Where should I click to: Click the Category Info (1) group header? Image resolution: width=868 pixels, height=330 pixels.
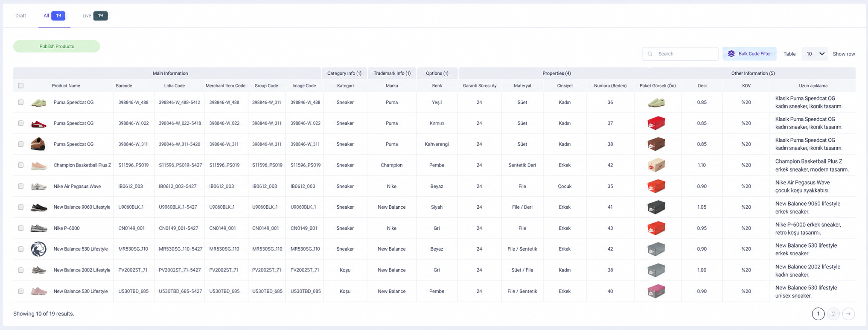(344, 73)
